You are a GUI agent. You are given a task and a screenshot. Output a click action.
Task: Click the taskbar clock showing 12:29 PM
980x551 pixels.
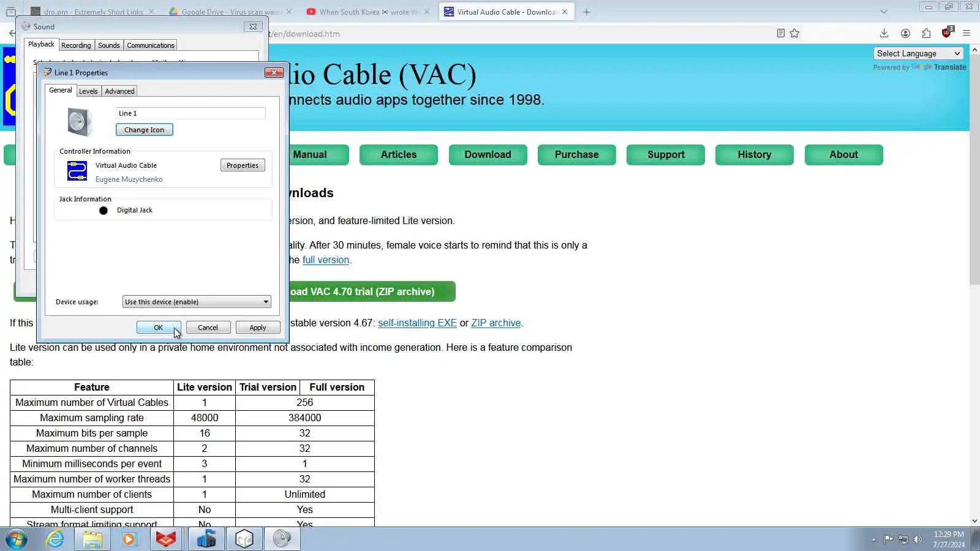[949, 539]
